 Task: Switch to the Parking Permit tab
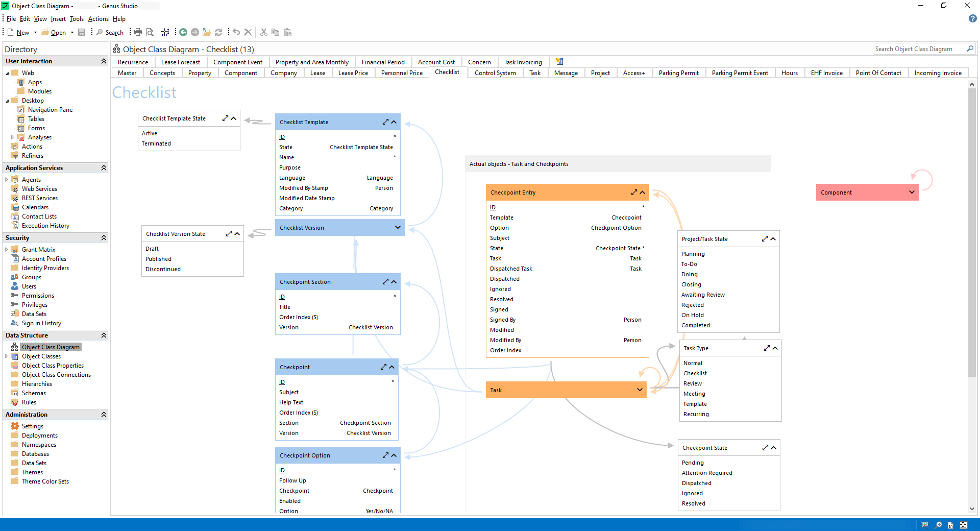click(678, 73)
